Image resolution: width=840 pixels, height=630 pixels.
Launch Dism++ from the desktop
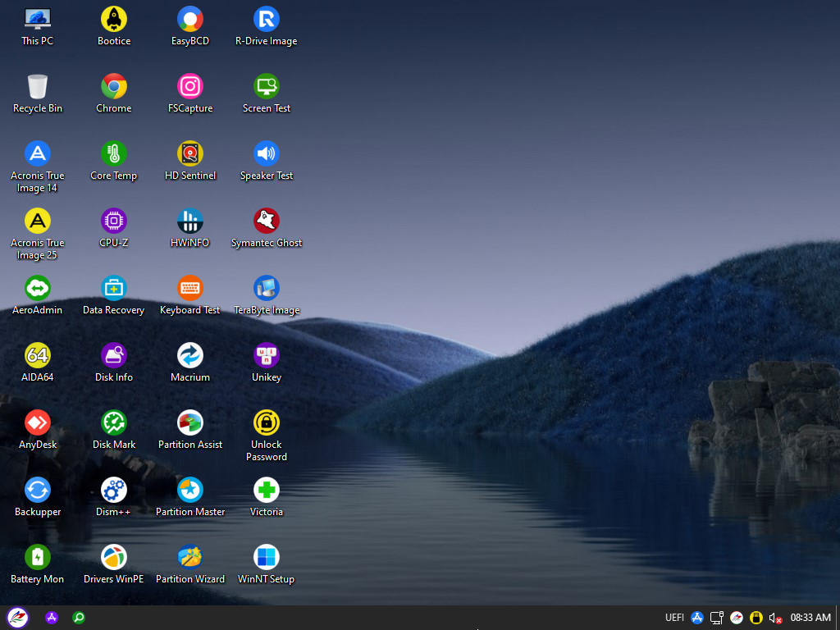click(x=114, y=491)
